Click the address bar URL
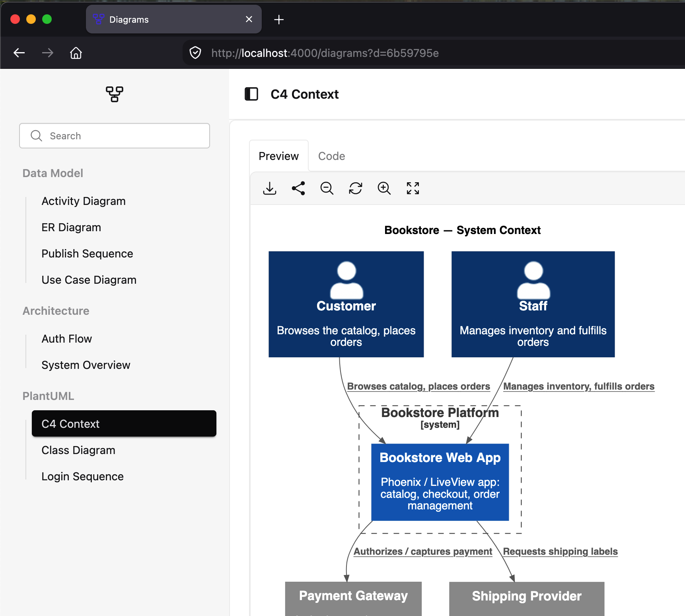The image size is (685, 616). [x=325, y=53]
